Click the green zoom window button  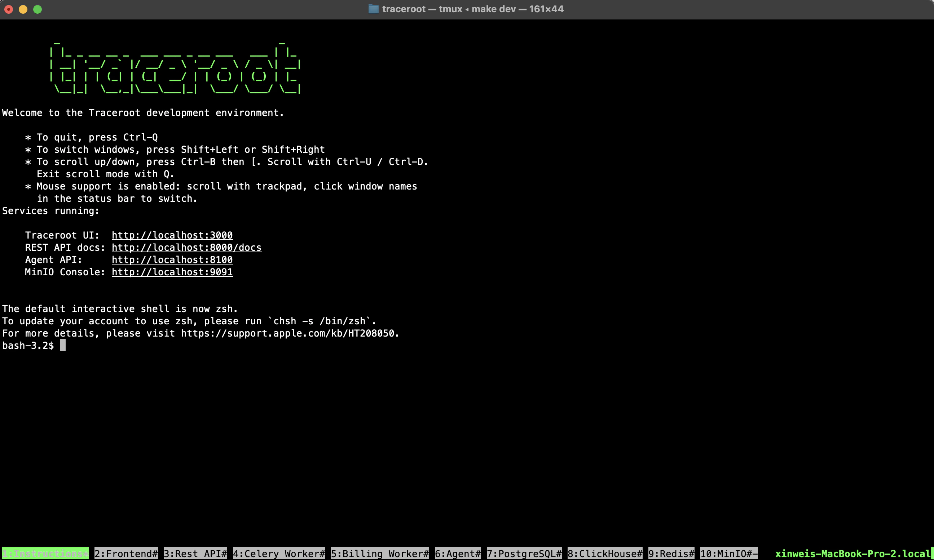[38, 9]
